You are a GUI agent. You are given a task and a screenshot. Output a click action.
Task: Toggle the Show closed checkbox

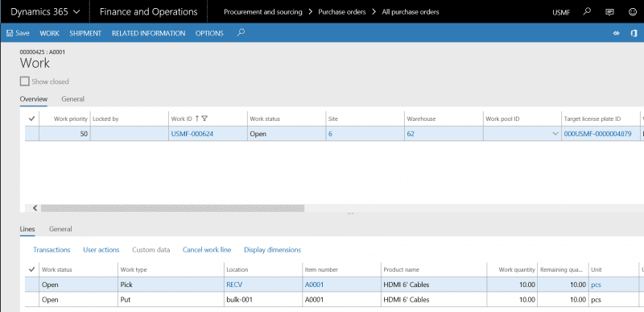click(x=25, y=81)
